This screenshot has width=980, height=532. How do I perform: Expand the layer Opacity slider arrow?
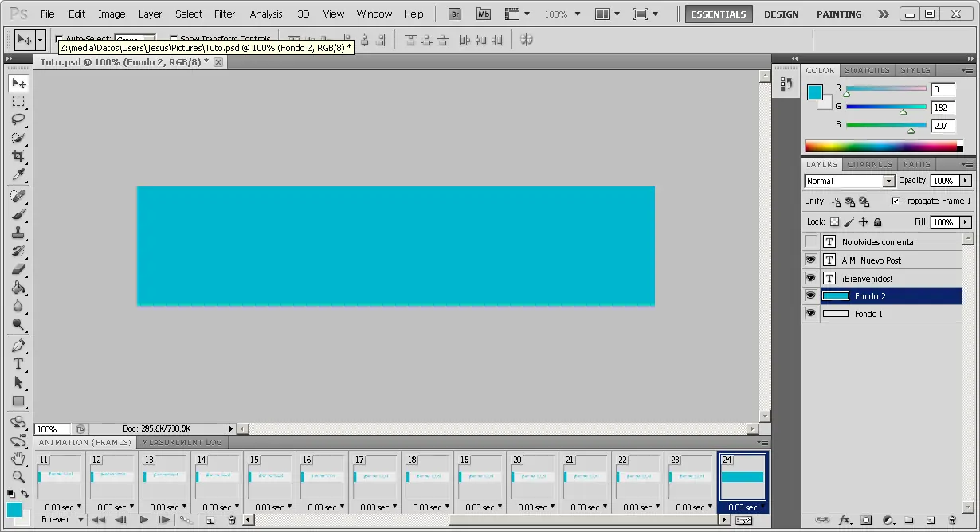click(x=966, y=181)
